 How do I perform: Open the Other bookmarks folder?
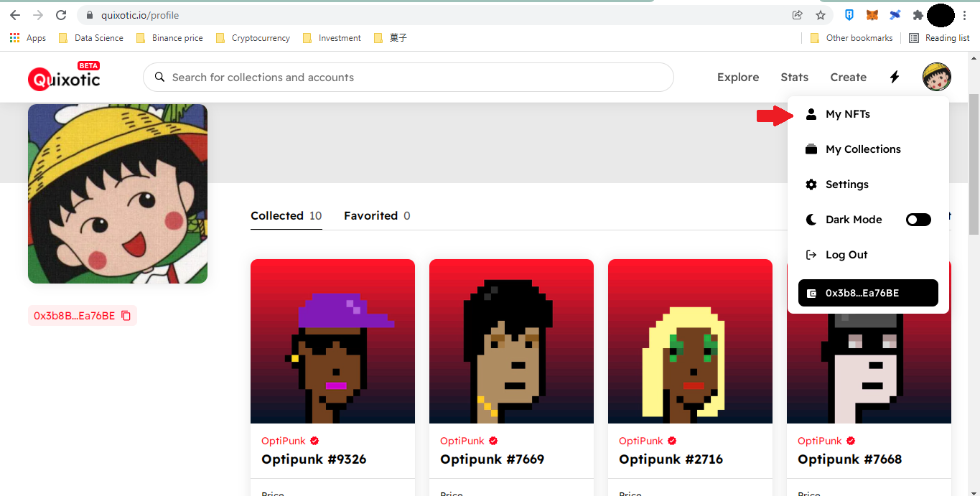(x=851, y=38)
